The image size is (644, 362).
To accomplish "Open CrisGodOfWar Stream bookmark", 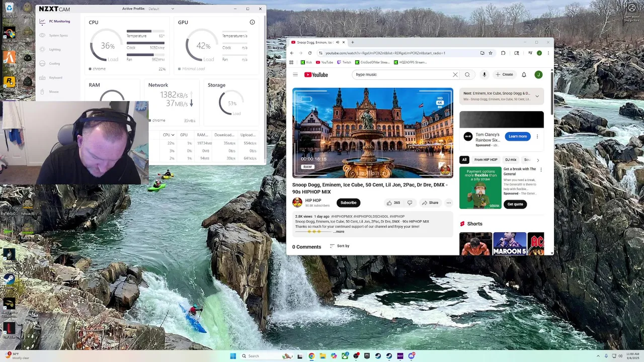I will tap(372, 62).
